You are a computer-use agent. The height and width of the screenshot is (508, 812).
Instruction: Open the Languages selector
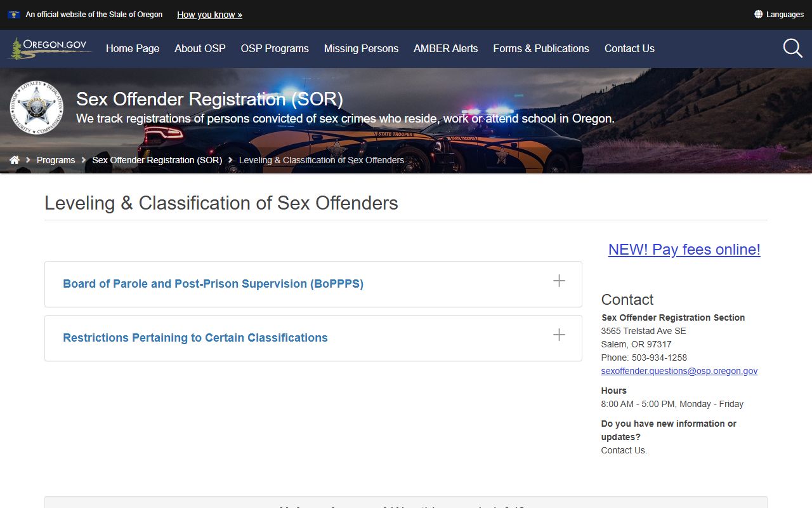[779, 15]
